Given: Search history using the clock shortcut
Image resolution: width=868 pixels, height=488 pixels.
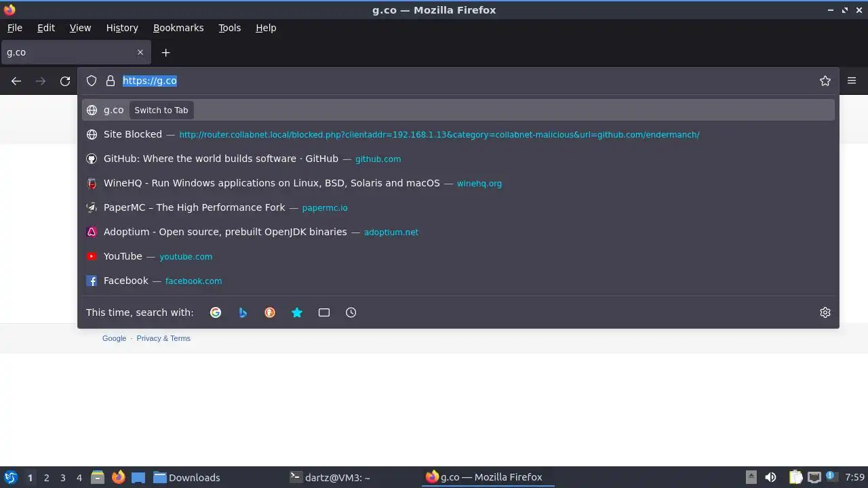Looking at the screenshot, I should point(351,312).
